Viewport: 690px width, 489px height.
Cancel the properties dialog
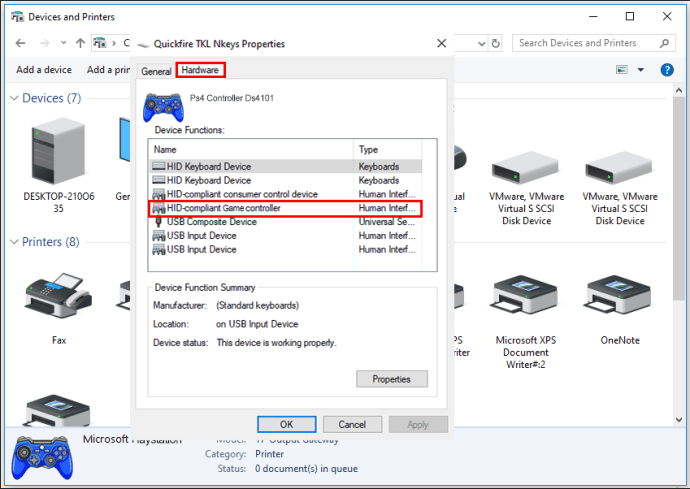[x=352, y=424]
